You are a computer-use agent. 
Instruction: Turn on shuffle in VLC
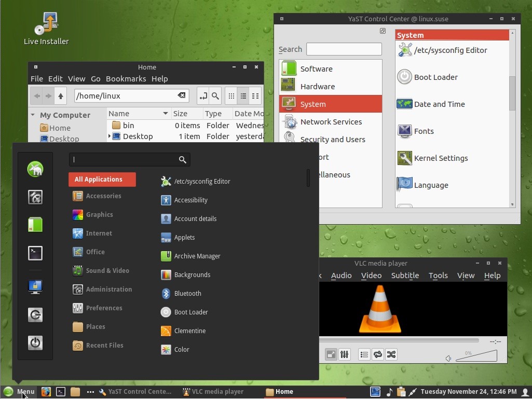(391, 354)
